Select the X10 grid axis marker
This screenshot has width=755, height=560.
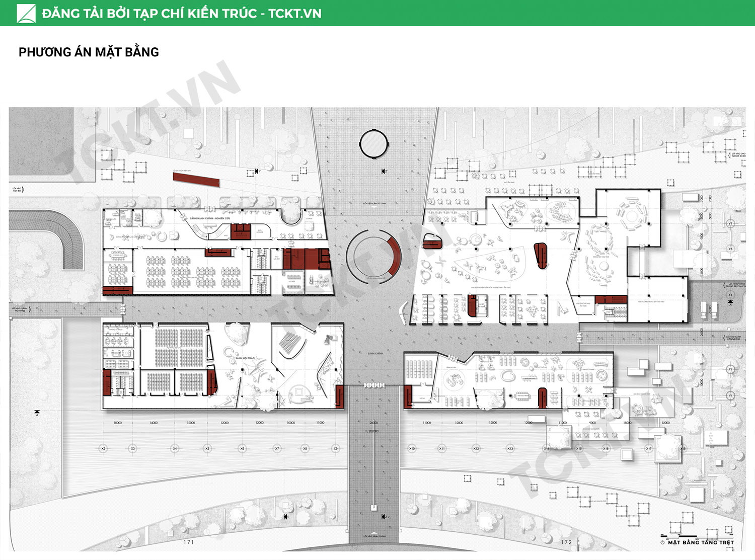pos(412,448)
